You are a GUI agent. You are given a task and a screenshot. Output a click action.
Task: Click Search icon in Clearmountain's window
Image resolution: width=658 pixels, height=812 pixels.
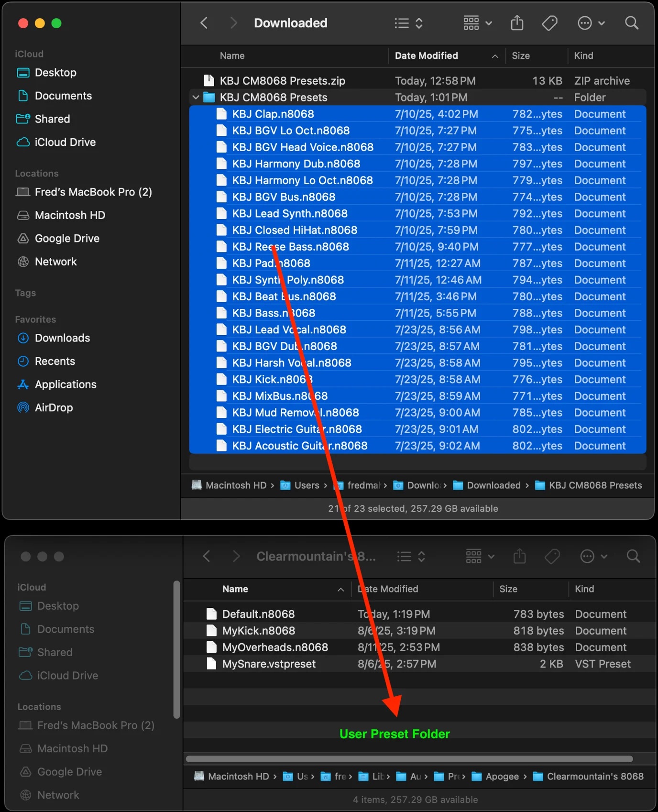pos(634,556)
